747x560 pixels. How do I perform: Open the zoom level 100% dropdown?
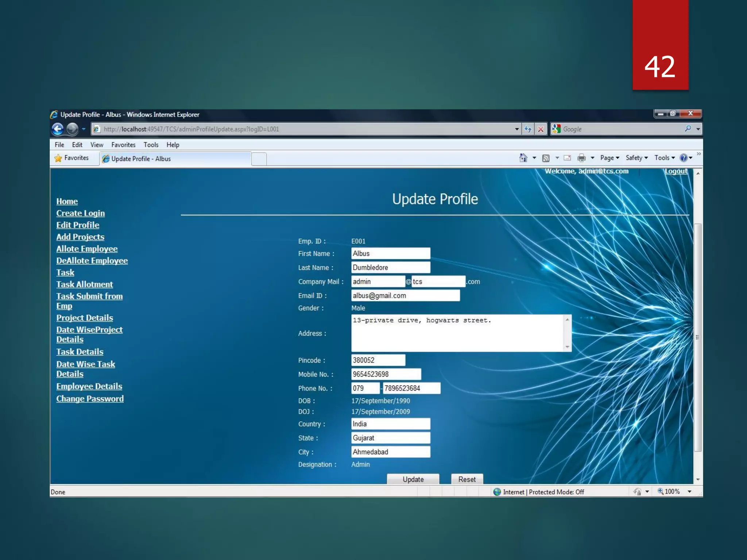click(689, 492)
